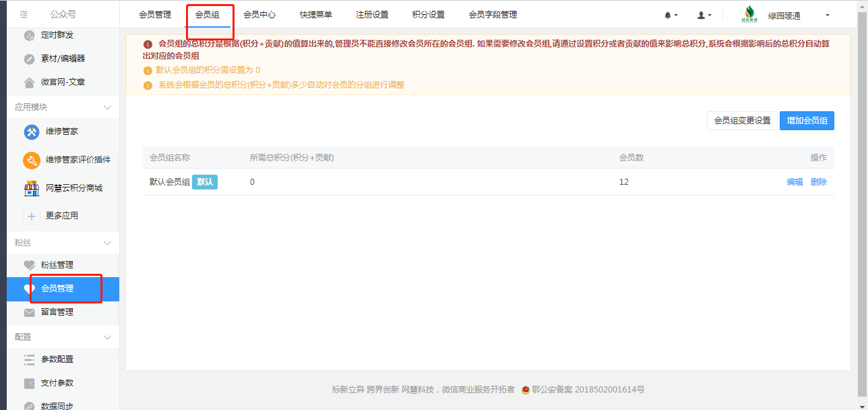Click the heart icon beside 会员管理

coord(29,289)
